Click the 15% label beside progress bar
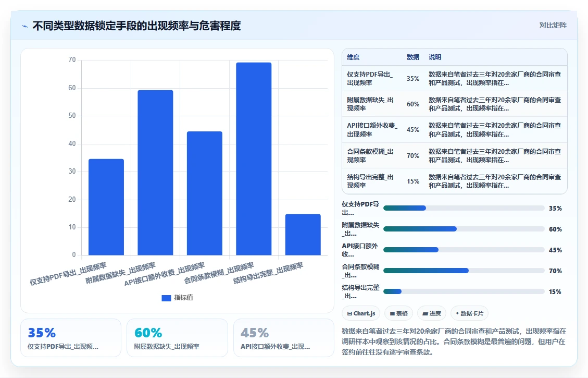The height and width of the screenshot is (378, 588). [x=555, y=291]
